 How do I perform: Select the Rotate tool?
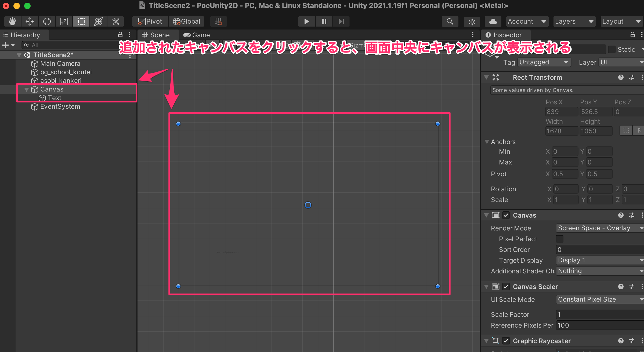coord(47,21)
